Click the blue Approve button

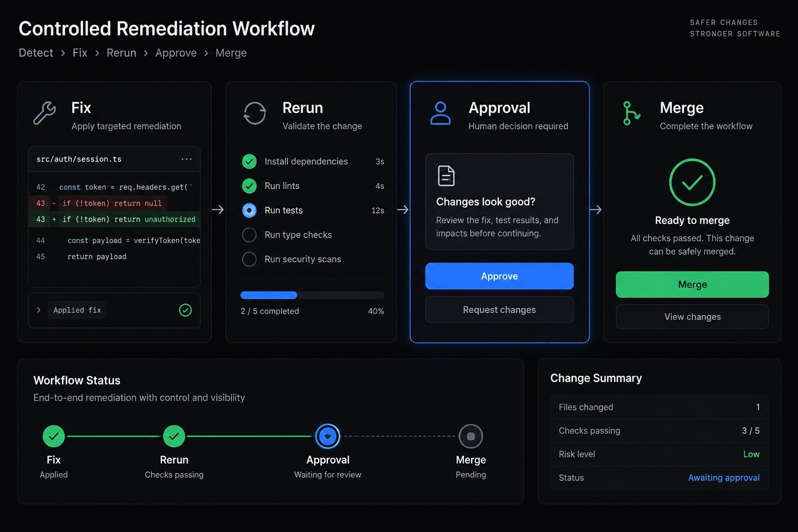click(499, 276)
